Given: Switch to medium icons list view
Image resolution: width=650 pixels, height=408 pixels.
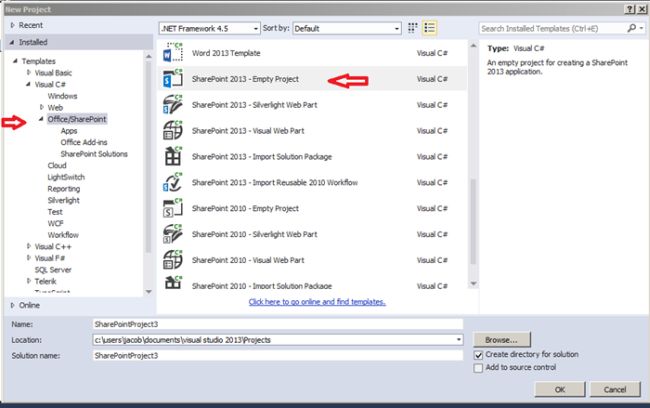Looking at the screenshot, I should [429, 28].
